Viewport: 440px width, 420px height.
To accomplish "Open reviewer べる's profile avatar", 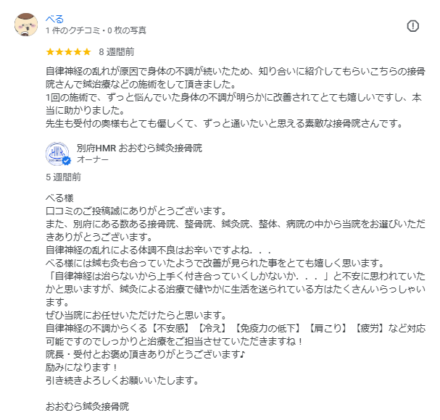I will point(26,25).
